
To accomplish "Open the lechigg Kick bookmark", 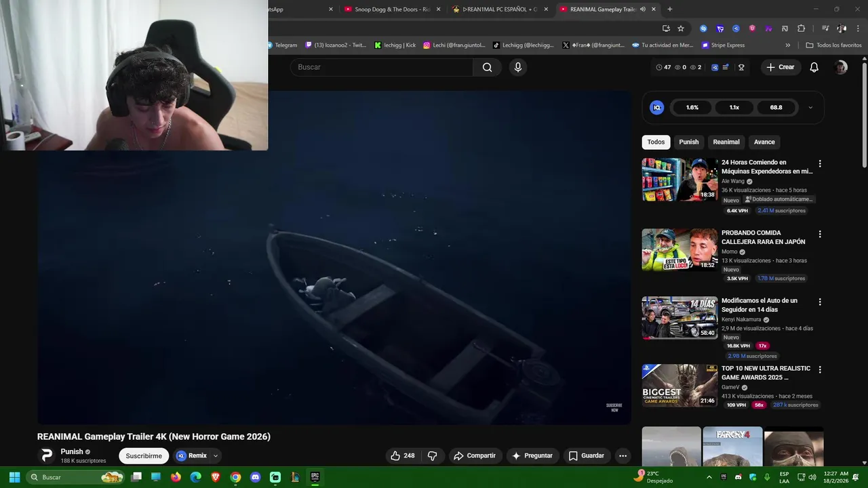I will click(395, 45).
